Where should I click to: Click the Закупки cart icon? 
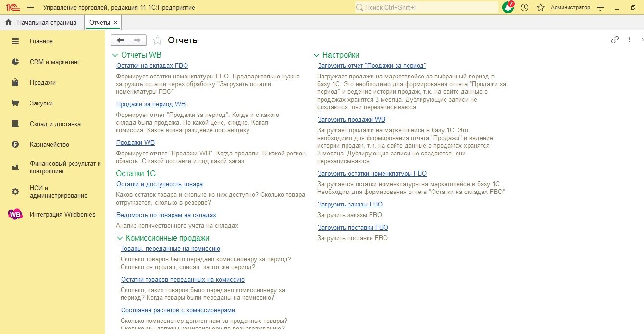click(15, 103)
